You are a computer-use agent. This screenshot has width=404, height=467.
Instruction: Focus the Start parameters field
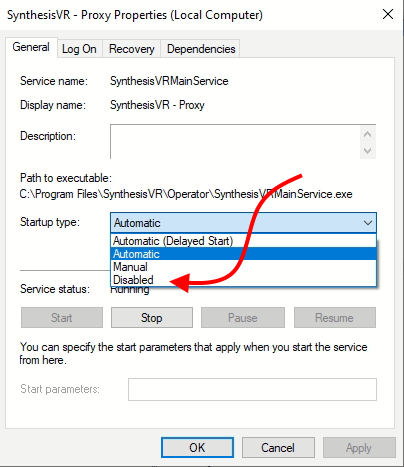252,389
